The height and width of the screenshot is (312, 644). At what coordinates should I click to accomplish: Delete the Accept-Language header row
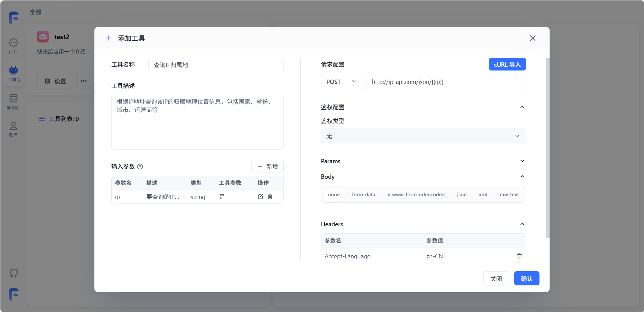click(519, 256)
